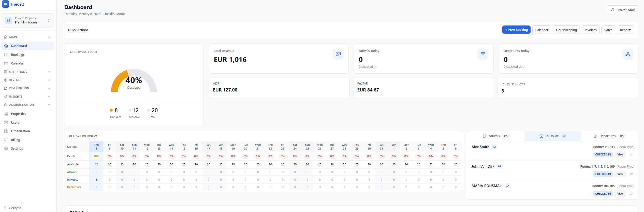Click the Total Revenue card icon
The width and height of the screenshot is (644, 212).
338,54
